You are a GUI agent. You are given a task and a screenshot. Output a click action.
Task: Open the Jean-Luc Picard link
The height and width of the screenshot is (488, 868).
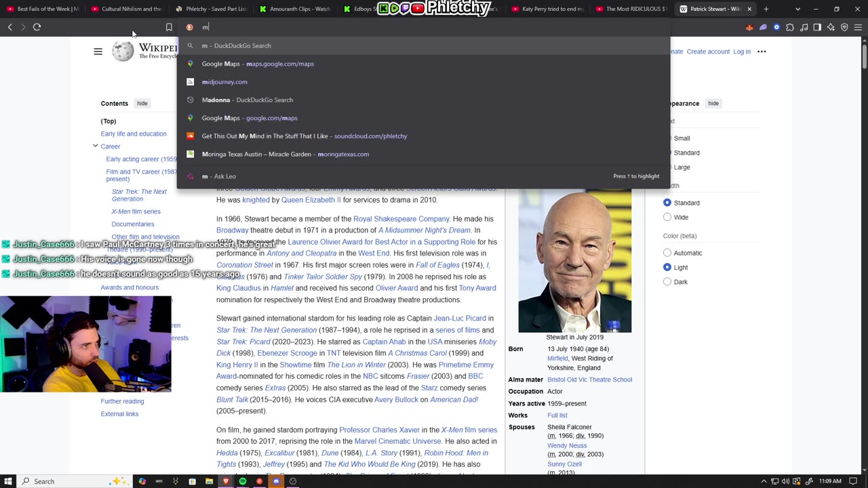460,318
